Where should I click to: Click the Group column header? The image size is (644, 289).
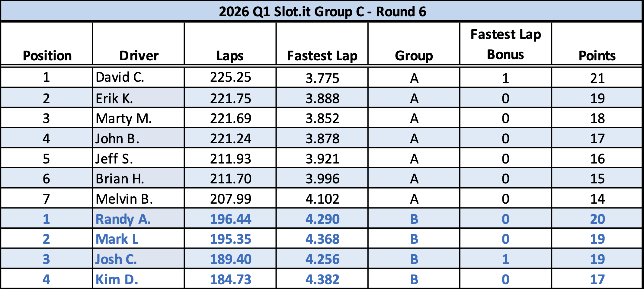point(414,56)
